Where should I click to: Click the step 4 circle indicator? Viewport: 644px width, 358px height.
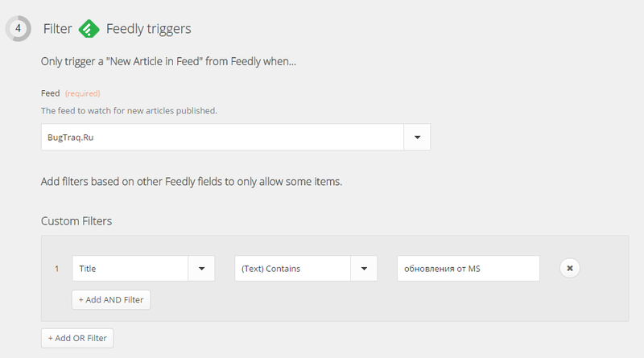[x=18, y=29]
